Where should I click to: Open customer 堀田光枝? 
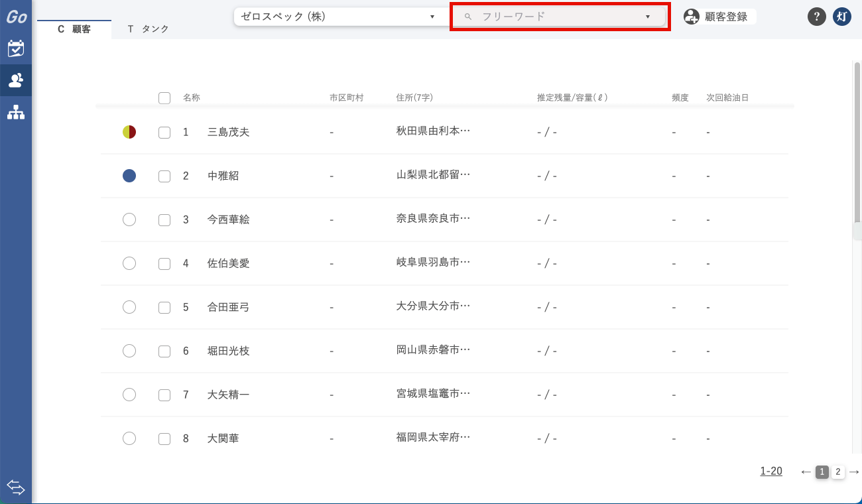tap(229, 351)
